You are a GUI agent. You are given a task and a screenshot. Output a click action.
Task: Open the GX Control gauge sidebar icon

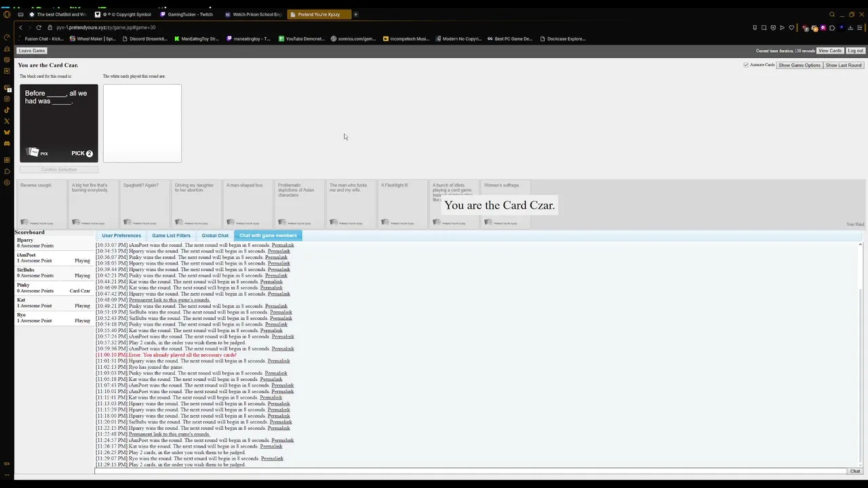tap(7, 37)
